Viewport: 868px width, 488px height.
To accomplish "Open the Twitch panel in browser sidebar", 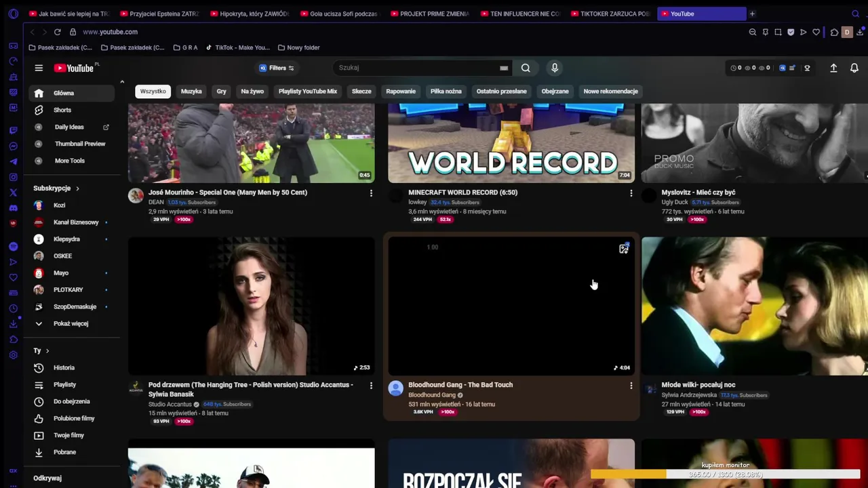I will pyautogui.click(x=13, y=130).
